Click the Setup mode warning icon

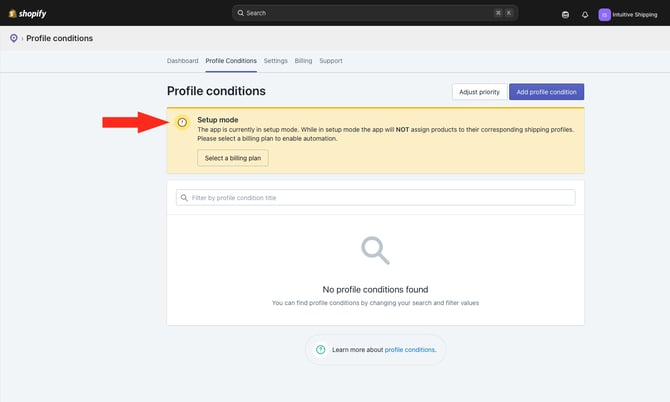point(182,122)
